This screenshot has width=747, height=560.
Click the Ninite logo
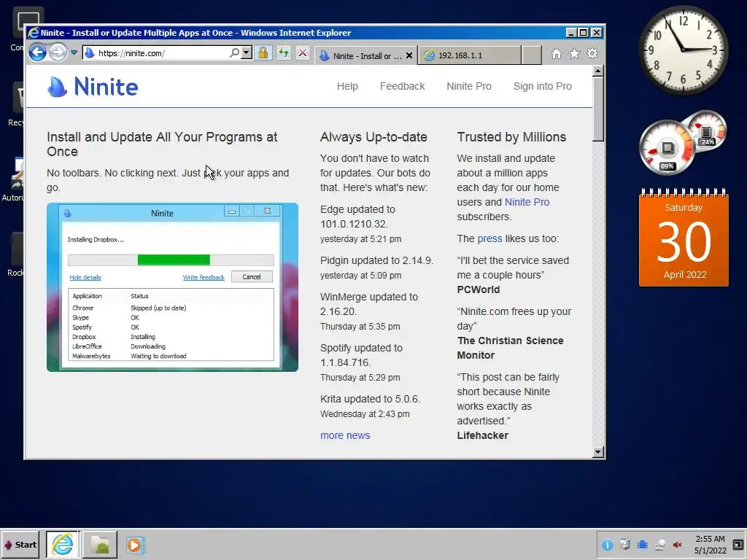point(93,87)
